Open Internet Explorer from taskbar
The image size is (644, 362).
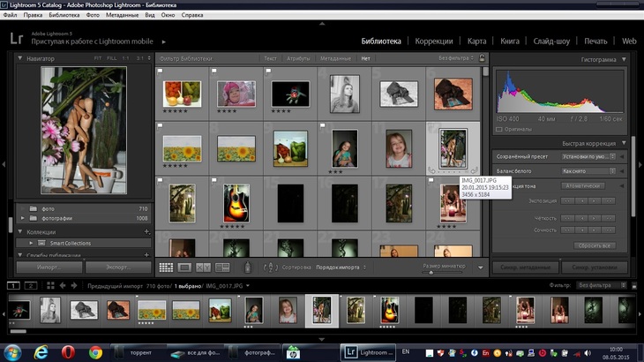pos(41,352)
